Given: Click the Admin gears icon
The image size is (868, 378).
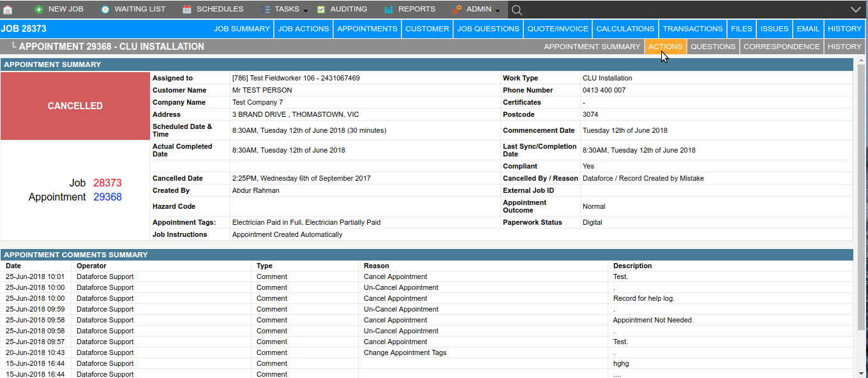Looking at the screenshot, I should (457, 10).
